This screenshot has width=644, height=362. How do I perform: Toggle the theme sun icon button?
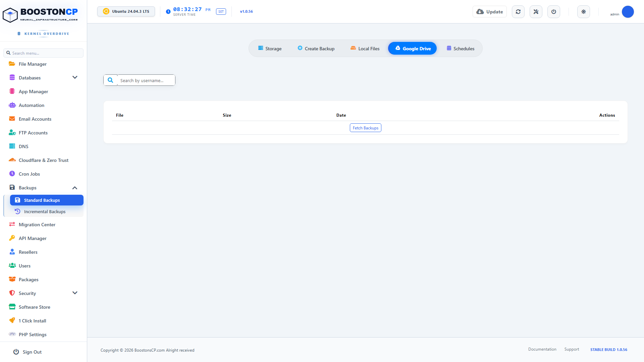(584, 12)
